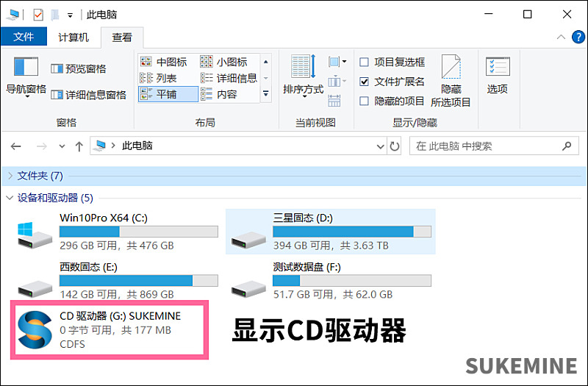Open the Recent locations dropdown

pos(62,146)
